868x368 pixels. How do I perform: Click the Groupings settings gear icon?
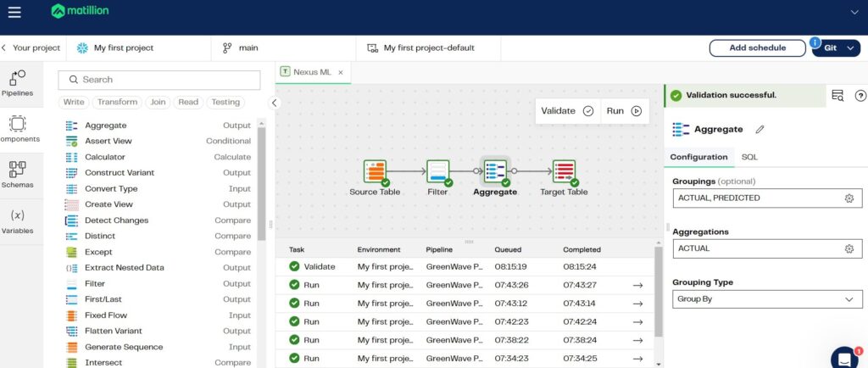click(x=849, y=198)
